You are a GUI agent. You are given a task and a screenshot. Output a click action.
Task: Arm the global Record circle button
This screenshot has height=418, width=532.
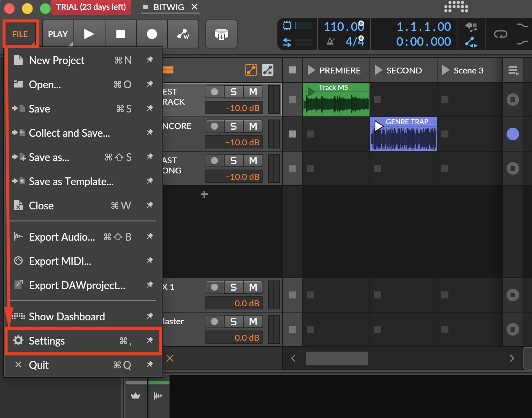[152, 34]
